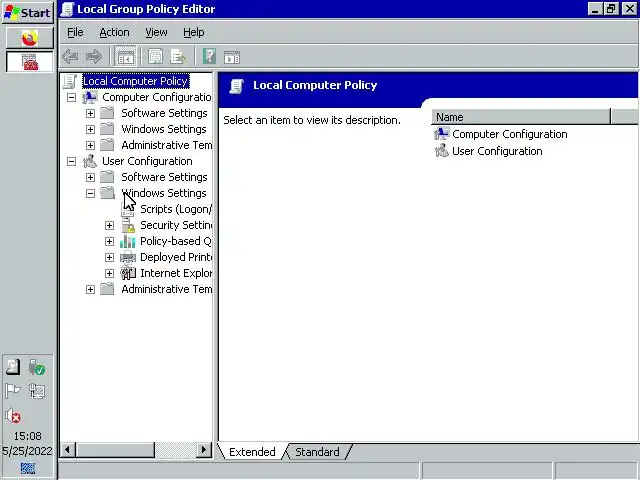Expand the Deployed Printers node
The image size is (640, 480).
pos(109,257)
